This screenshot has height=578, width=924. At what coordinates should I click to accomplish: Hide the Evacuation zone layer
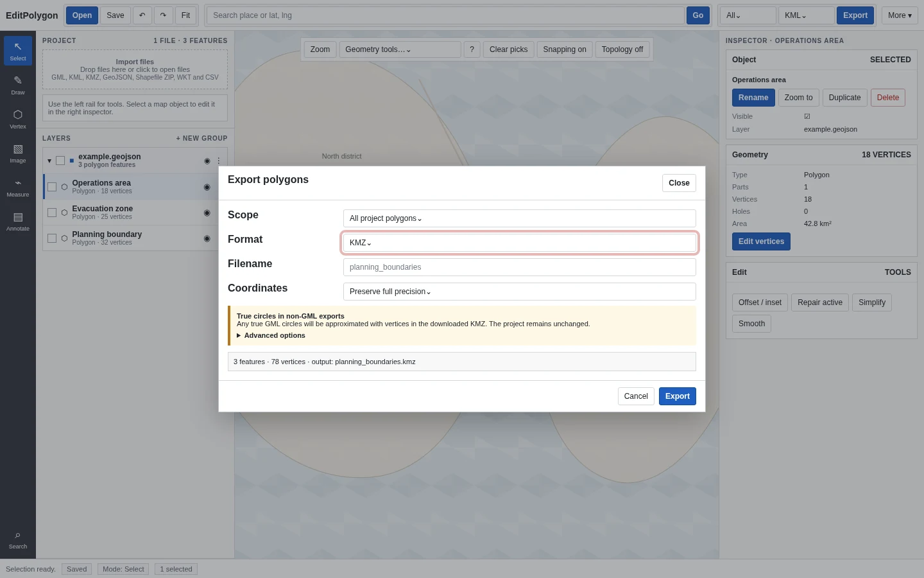tap(207, 213)
